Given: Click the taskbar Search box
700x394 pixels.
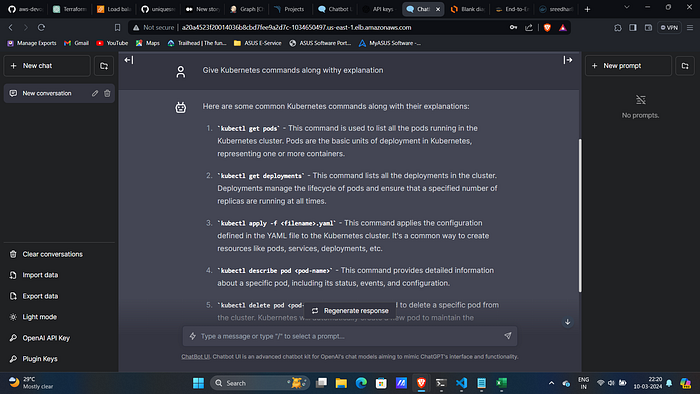Looking at the screenshot, I should pos(259,383).
